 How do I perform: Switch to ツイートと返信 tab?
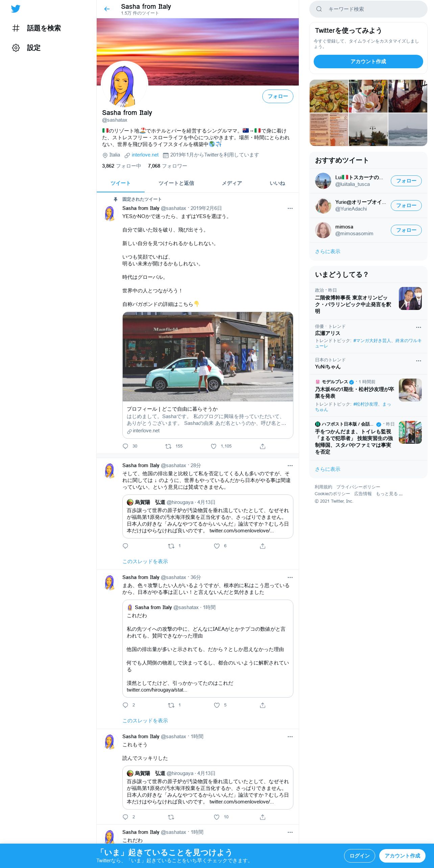pos(176,183)
